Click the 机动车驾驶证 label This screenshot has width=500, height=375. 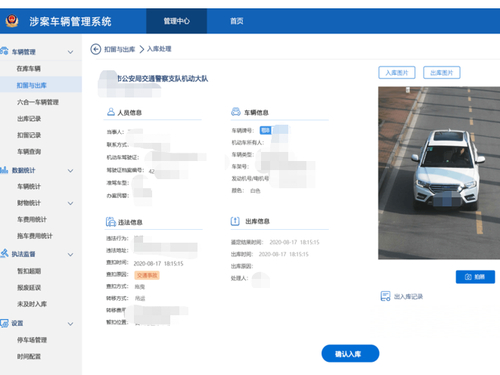click(123, 157)
